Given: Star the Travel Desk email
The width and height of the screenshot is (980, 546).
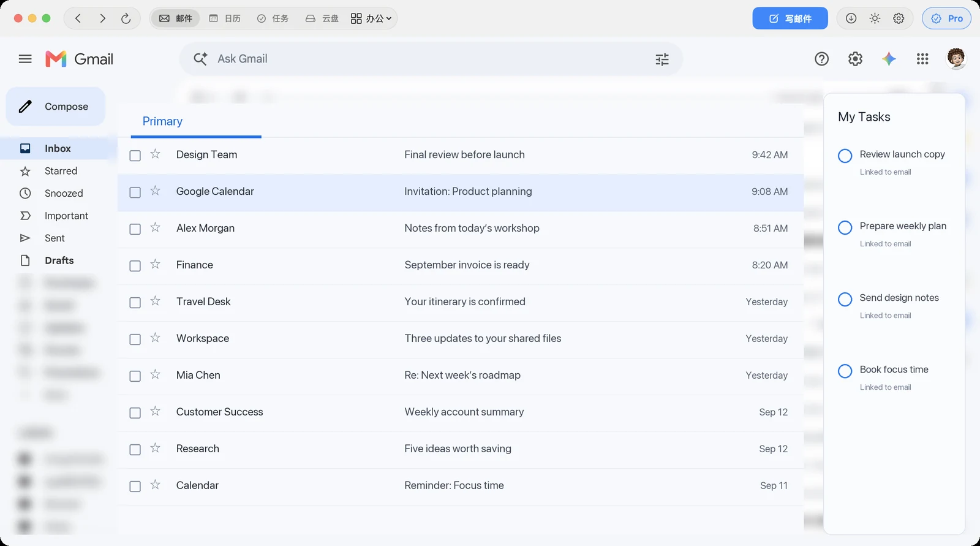Looking at the screenshot, I should tap(156, 301).
